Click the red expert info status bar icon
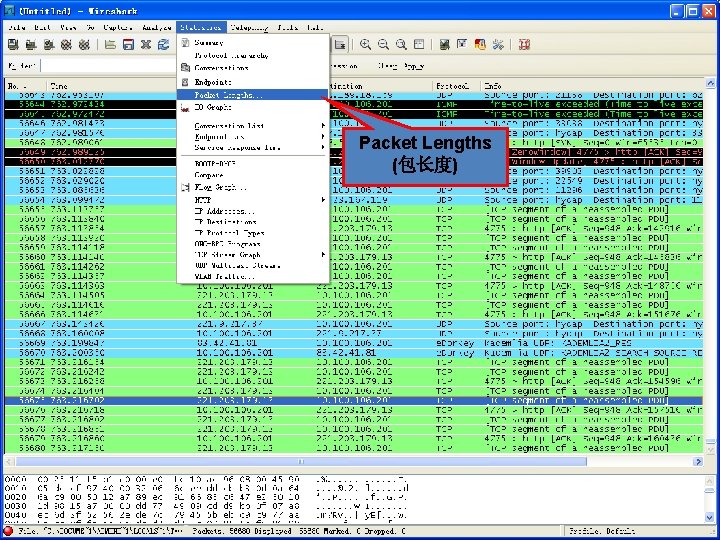The height and width of the screenshot is (540, 720). (x=8, y=531)
